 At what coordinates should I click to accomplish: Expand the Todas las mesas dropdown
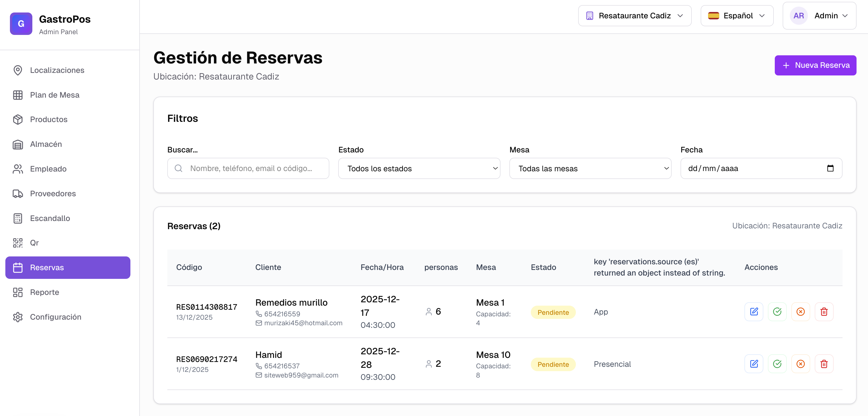(590, 168)
